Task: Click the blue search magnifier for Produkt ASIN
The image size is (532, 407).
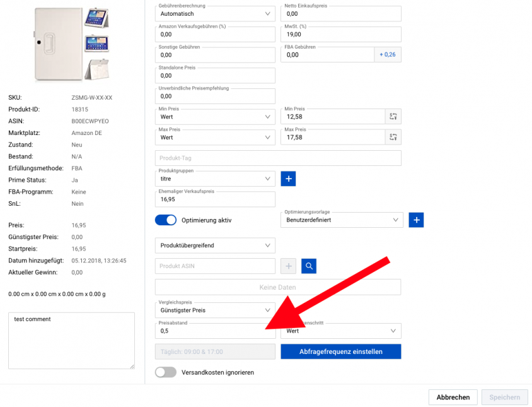Action: tap(309, 266)
